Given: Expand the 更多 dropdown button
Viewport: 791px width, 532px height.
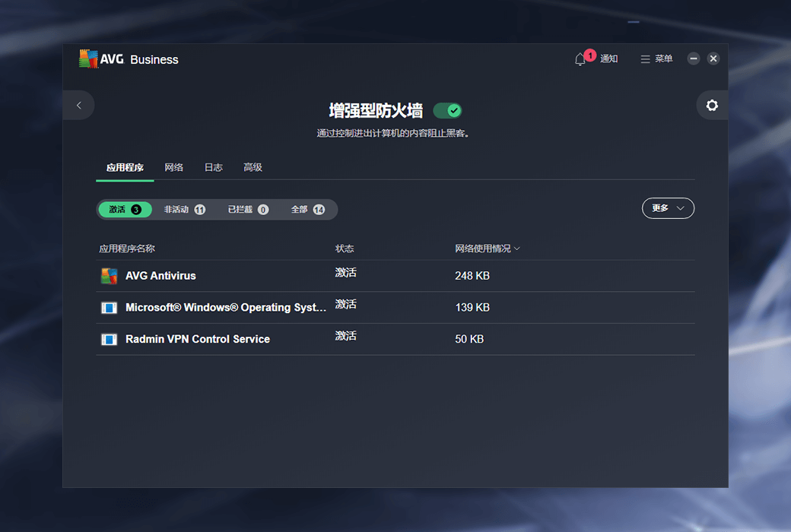Looking at the screenshot, I should [x=668, y=208].
